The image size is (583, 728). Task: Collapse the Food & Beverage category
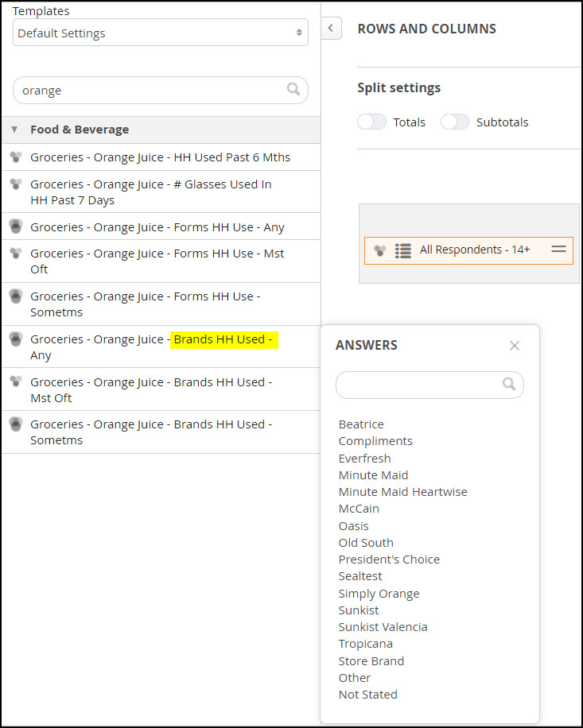14,130
